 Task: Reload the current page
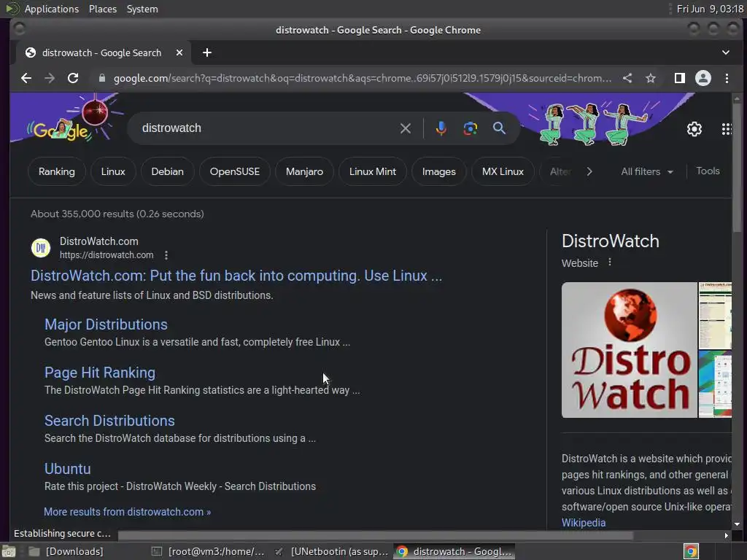73,78
